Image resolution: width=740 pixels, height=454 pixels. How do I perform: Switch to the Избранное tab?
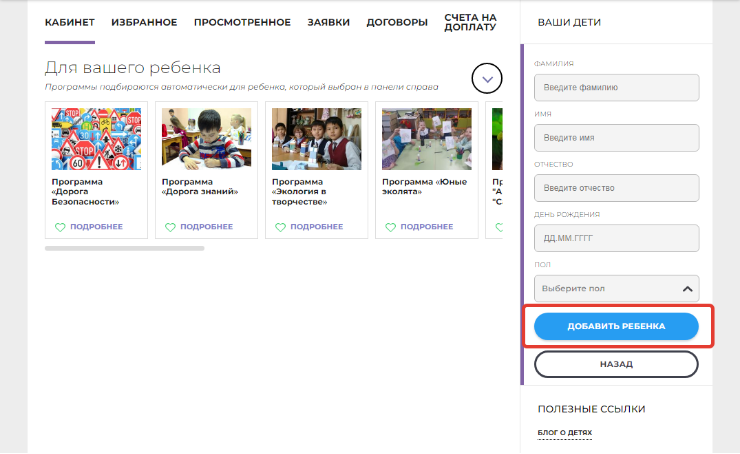point(144,22)
